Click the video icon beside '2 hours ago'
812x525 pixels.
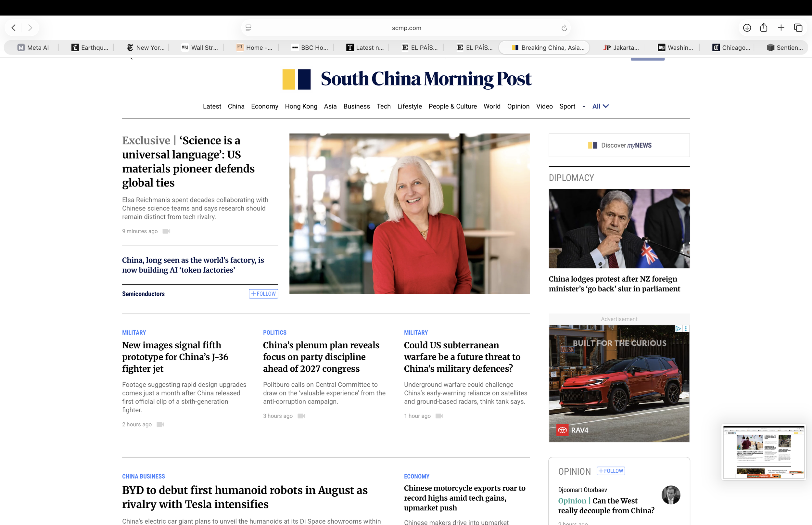click(x=160, y=424)
